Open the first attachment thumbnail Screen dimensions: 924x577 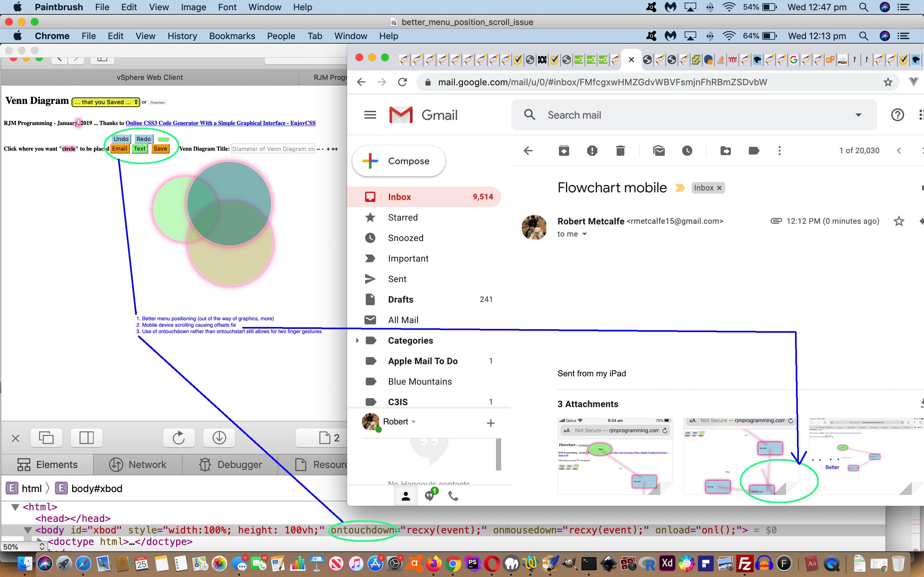click(x=615, y=456)
